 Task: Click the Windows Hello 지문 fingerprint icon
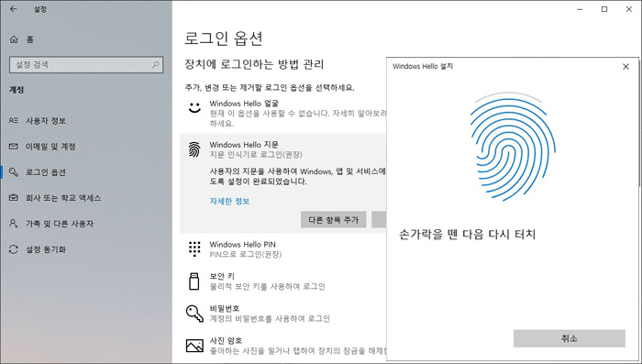194,149
